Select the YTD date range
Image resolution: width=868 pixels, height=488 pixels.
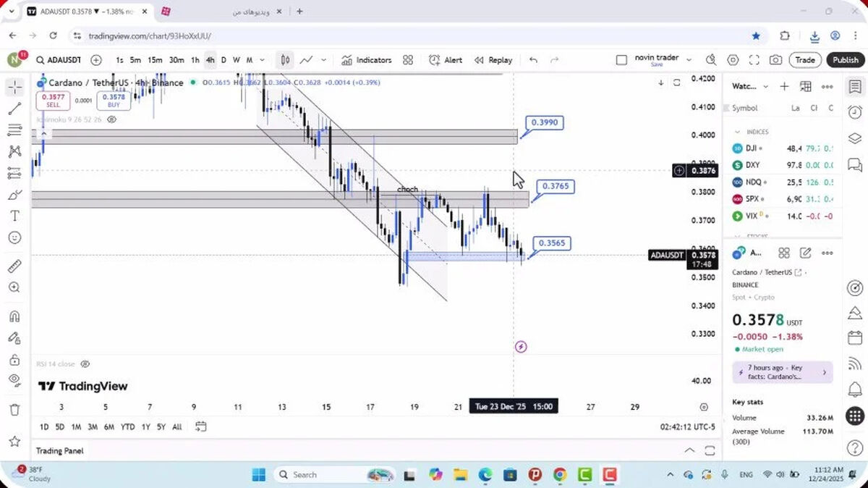point(128,426)
